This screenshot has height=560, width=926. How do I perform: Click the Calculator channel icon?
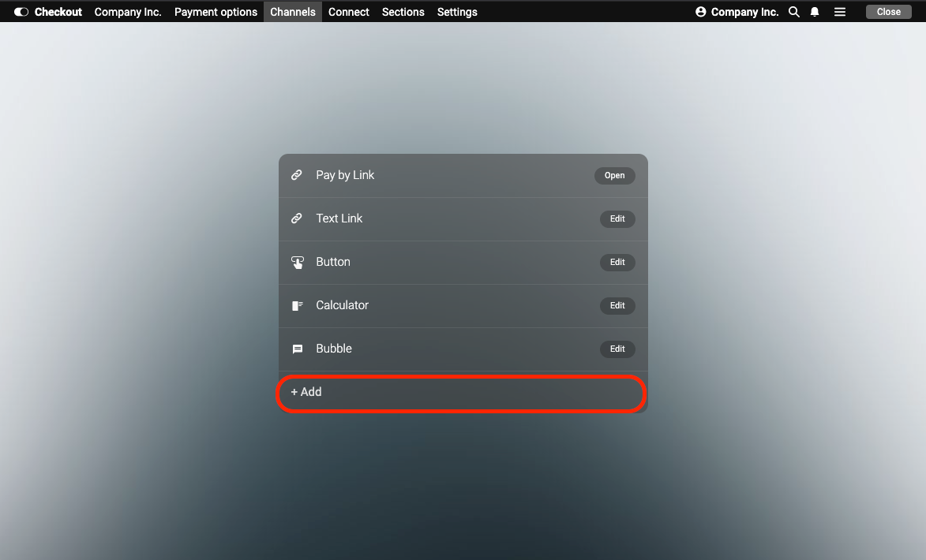(x=298, y=306)
